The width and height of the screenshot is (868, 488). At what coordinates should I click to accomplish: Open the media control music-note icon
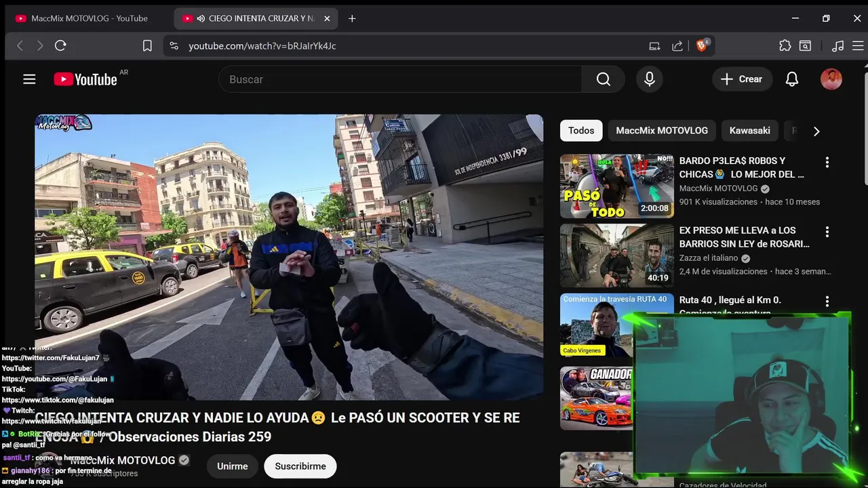click(838, 46)
